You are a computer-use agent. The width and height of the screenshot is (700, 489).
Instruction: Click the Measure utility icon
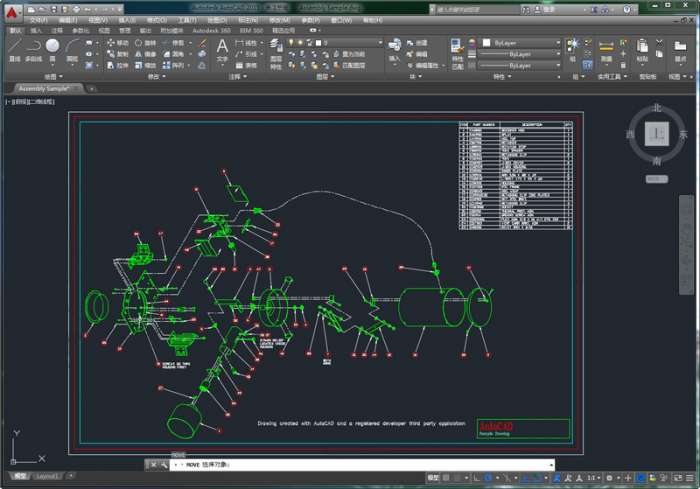coord(606,49)
